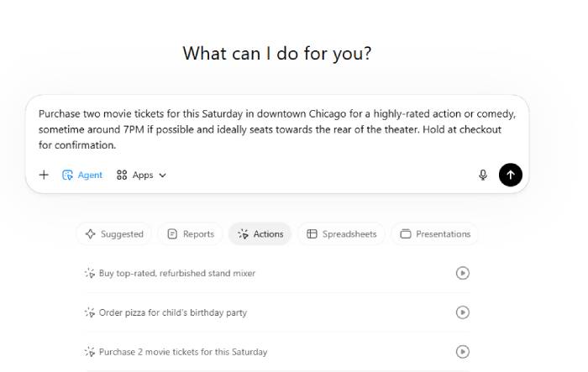This screenshot has height=372, width=588.
Task: Choose "Buy top-rated, refurbished stand mixer" suggestion
Action: 177,274
